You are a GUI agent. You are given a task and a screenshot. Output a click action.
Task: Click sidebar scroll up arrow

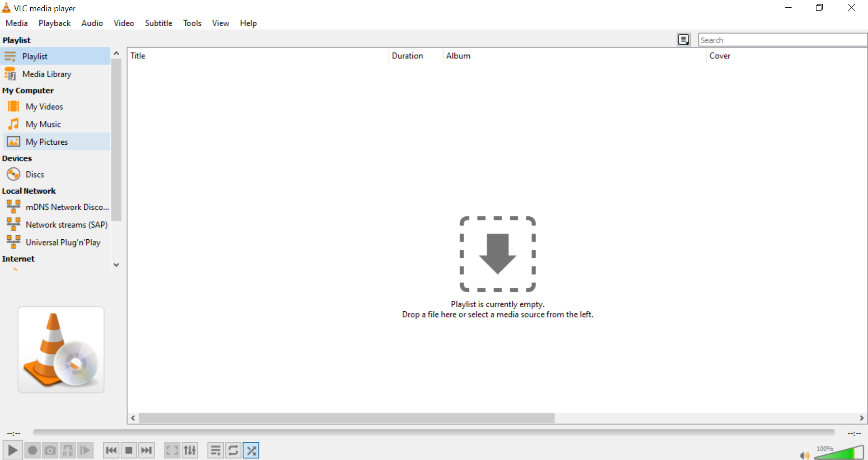[116, 53]
